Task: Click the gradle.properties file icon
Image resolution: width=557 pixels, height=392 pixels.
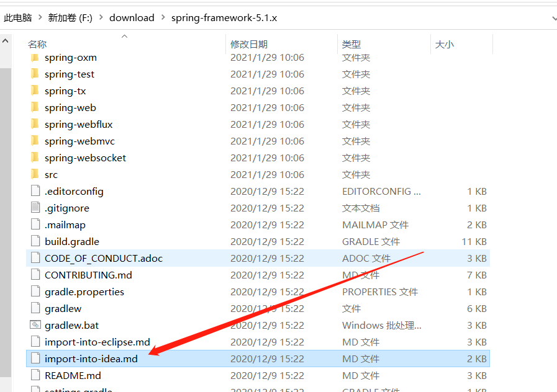Action: pos(35,292)
